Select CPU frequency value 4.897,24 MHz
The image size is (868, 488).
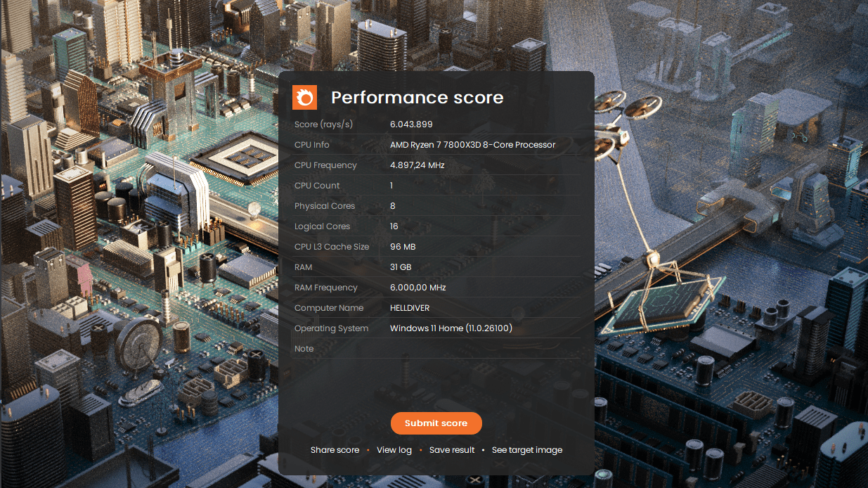[417, 165]
